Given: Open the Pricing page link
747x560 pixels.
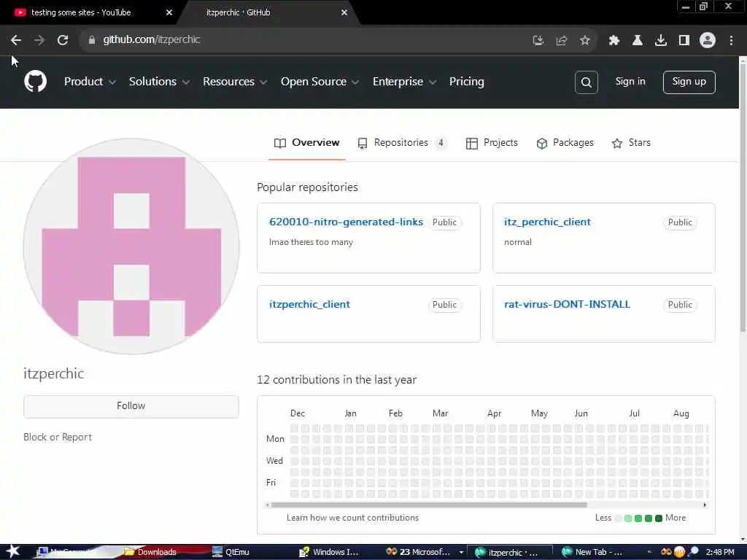Looking at the screenshot, I should 466,82.
